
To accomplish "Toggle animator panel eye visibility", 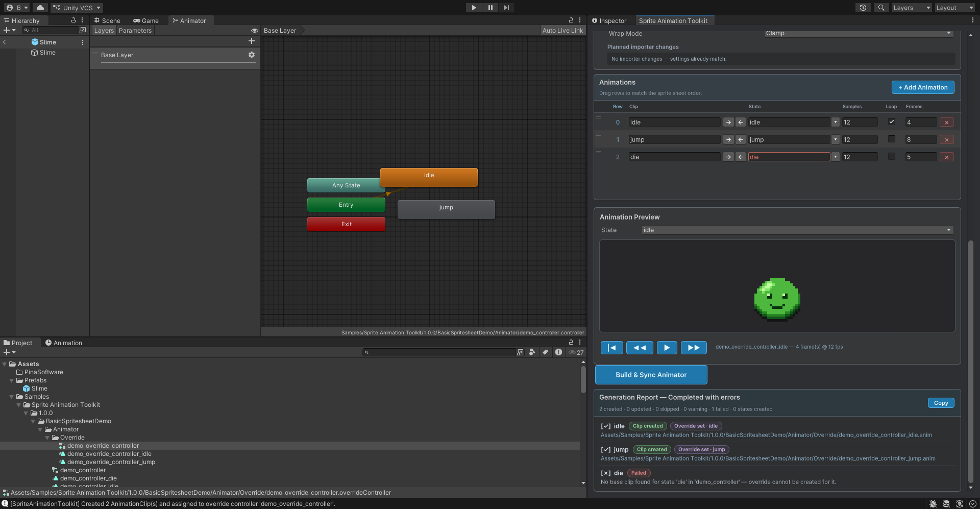I will (x=254, y=31).
